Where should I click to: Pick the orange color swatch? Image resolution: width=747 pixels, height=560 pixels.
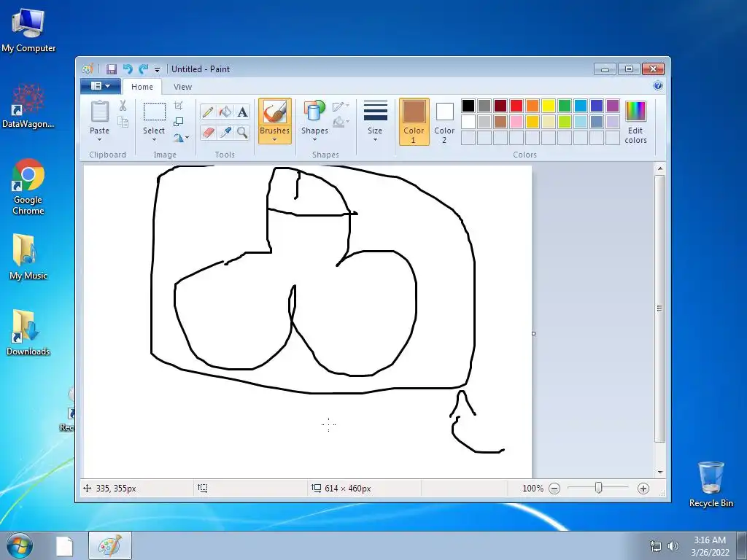pyautogui.click(x=533, y=106)
